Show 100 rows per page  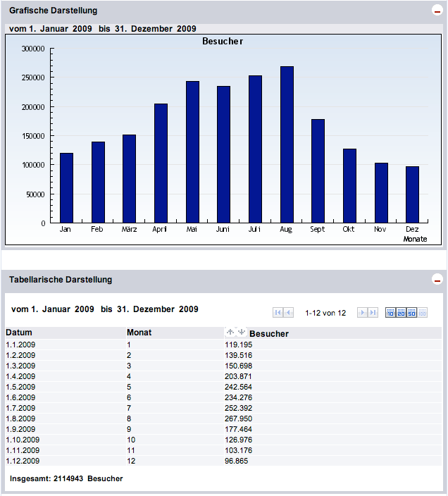pos(423,313)
